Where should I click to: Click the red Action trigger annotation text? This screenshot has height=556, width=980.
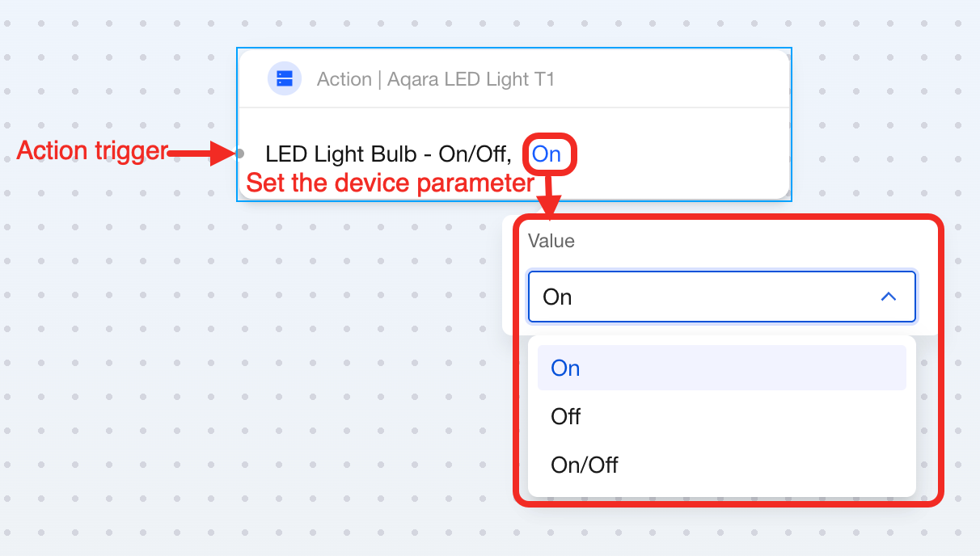pos(91,151)
